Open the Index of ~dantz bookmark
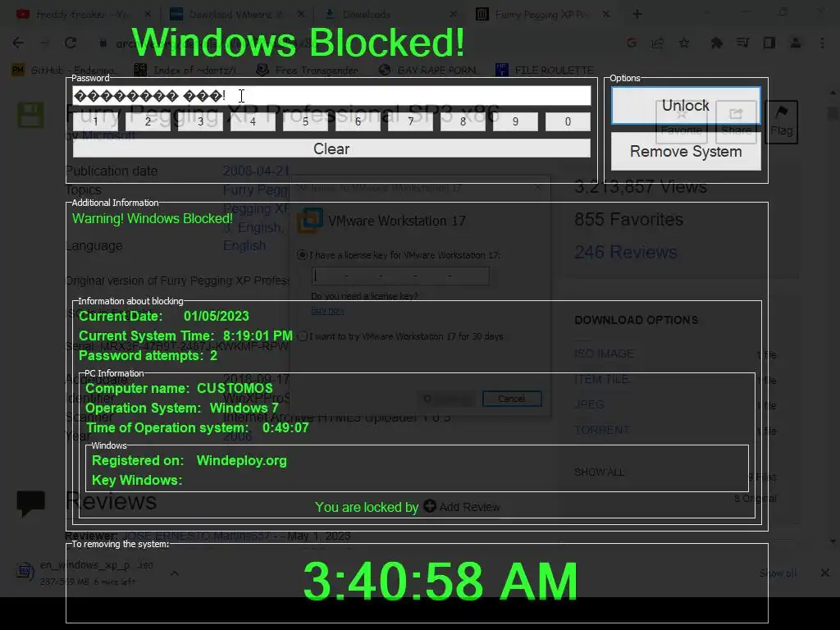This screenshot has width=840, height=630. point(188,71)
